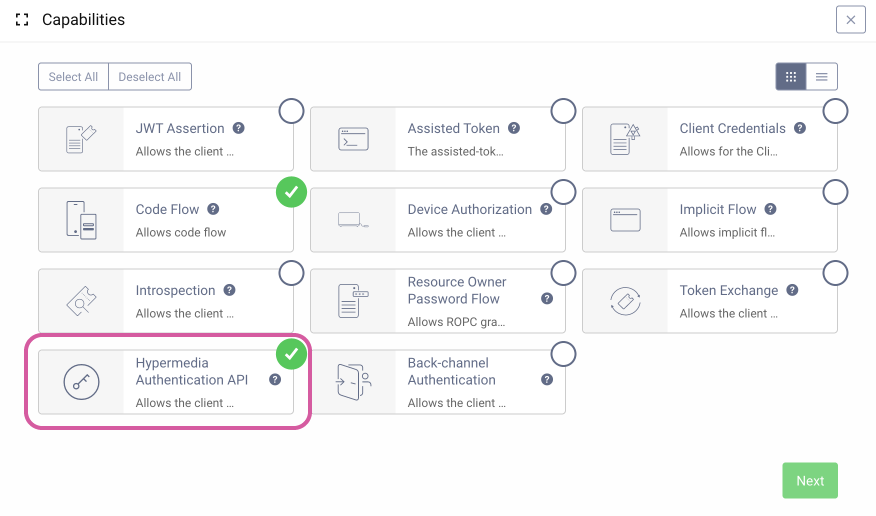Click the Assisted Token terminal icon
Image resolution: width=876 pixels, height=516 pixels.
click(353, 139)
